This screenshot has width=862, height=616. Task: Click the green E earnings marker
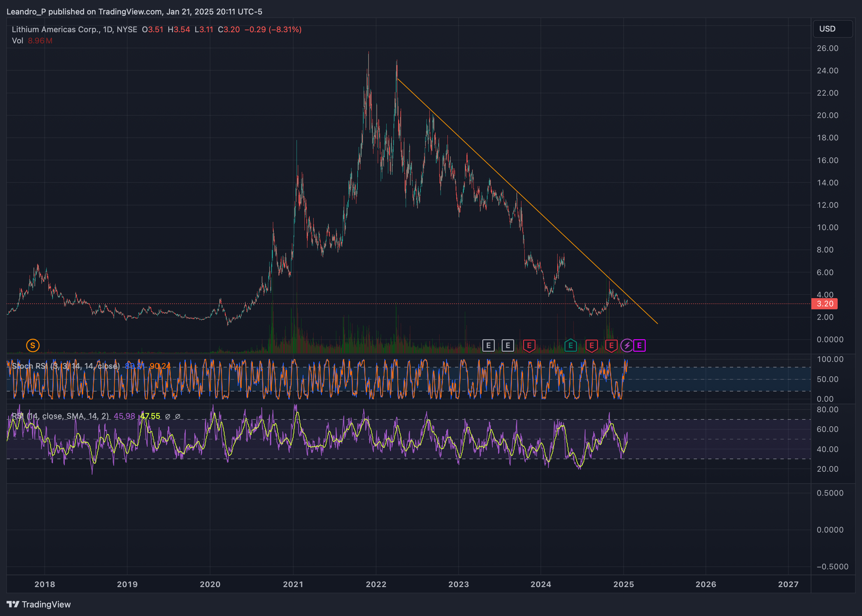tap(570, 345)
